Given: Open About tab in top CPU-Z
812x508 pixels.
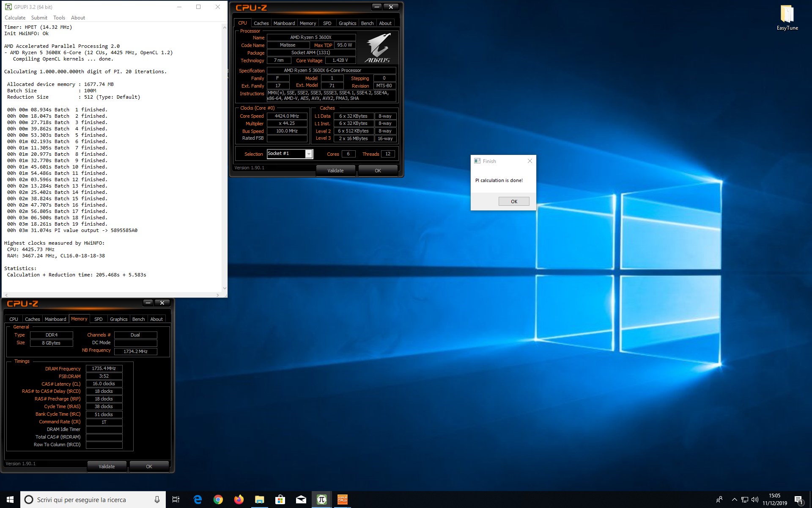Looking at the screenshot, I should [x=385, y=23].
